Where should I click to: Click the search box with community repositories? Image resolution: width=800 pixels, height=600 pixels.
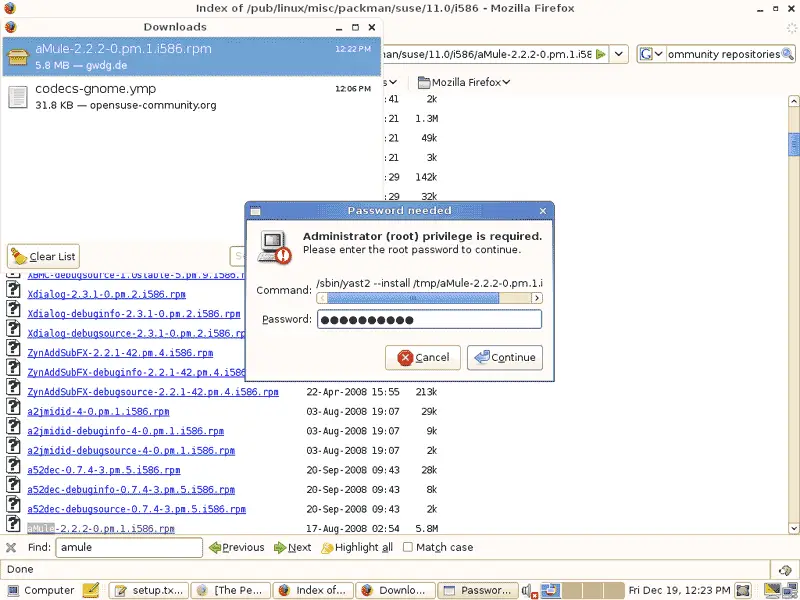pyautogui.click(x=723, y=54)
